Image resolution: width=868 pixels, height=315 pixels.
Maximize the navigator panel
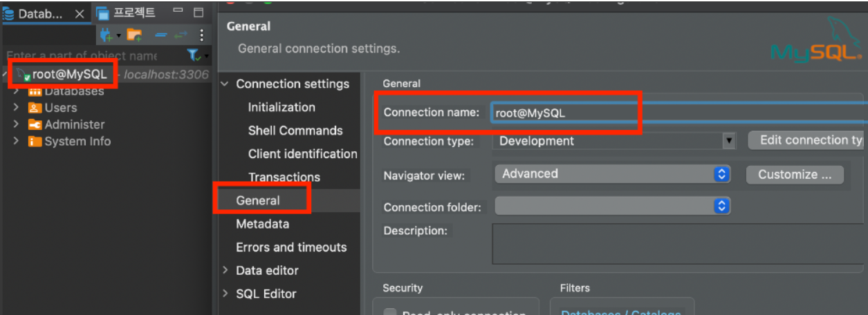pyautogui.click(x=198, y=12)
